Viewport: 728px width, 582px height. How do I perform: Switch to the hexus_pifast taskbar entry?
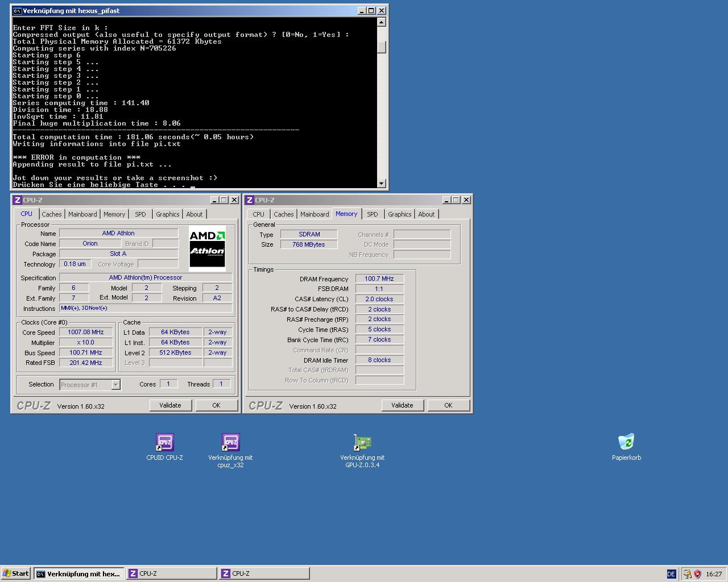(x=78, y=573)
